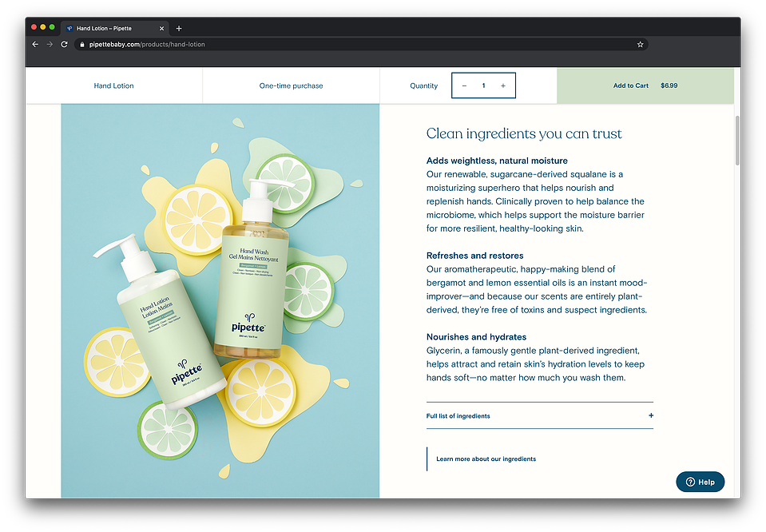Click the Hand Lotion product name in sticky bar
The width and height of the screenshot is (766, 532).
pyautogui.click(x=114, y=85)
